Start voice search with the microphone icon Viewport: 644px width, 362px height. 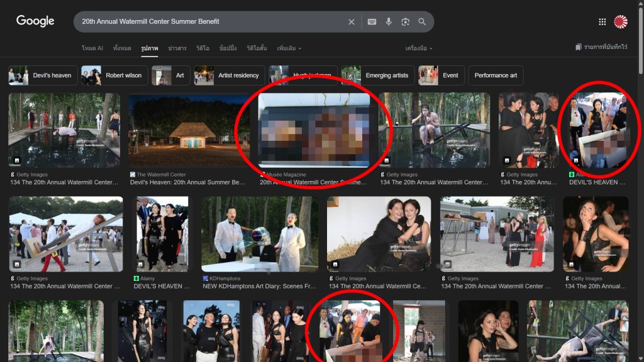[x=389, y=22]
